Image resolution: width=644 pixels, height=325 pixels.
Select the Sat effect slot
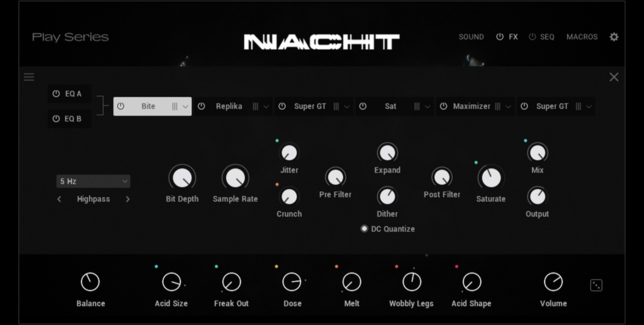click(x=395, y=106)
